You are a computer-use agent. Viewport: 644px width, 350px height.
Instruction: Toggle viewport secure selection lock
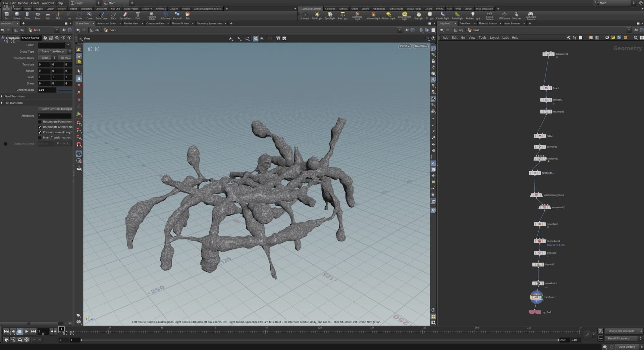pos(79,78)
